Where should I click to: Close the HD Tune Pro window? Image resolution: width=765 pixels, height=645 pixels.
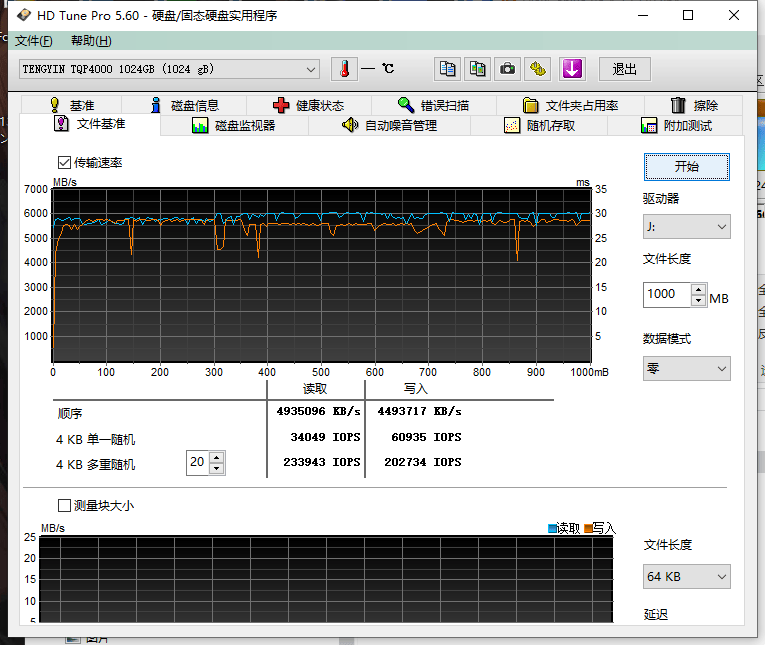tap(734, 16)
